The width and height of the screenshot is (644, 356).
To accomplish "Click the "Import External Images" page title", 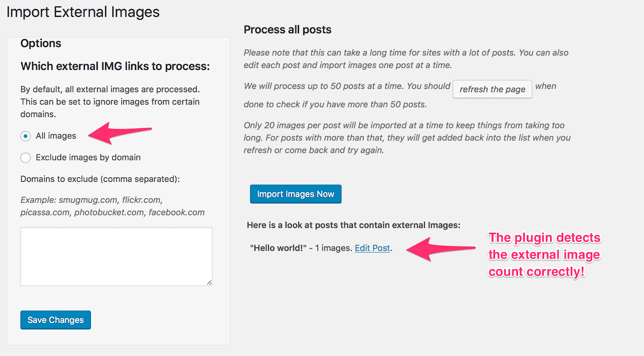I will 83,12.
